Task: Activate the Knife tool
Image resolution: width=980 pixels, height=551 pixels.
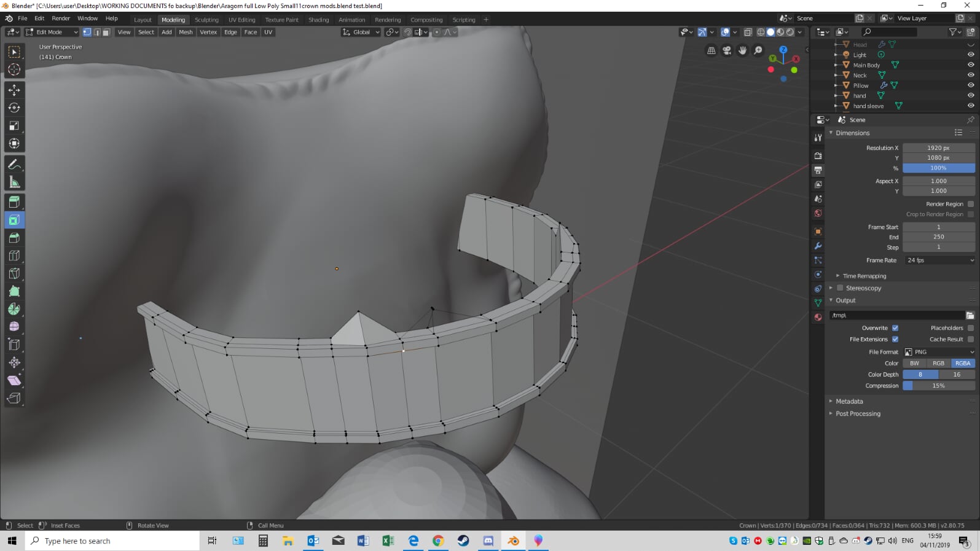Action: pos(14,273)
